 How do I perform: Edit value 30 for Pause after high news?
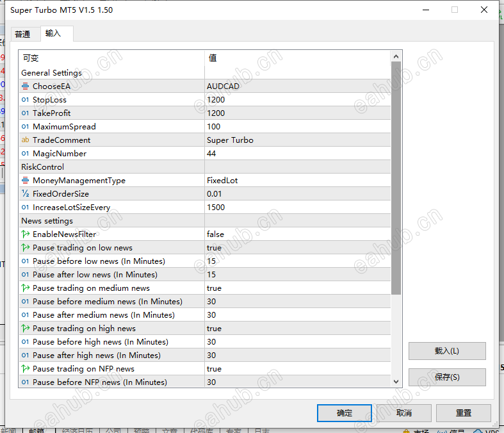(298, 355)
